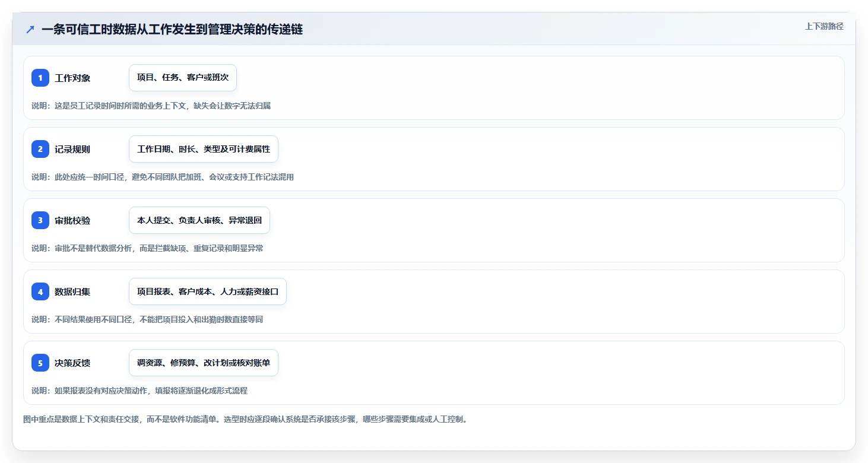Select the 项目报表、客户成本、人力或薪资接口 chip
The image size is (868, 463).
click(208, 291)
